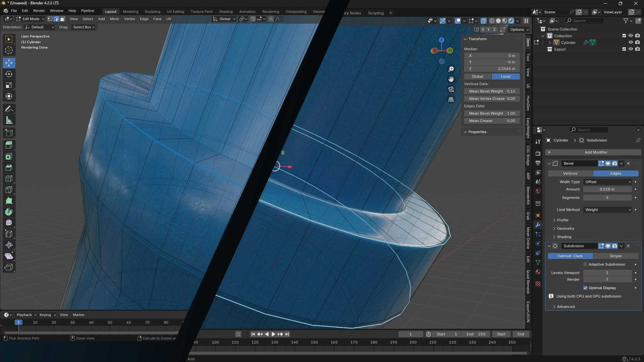
Task: Toggle Subdivision modifier render camera icon
Action: tap(614, 246)
